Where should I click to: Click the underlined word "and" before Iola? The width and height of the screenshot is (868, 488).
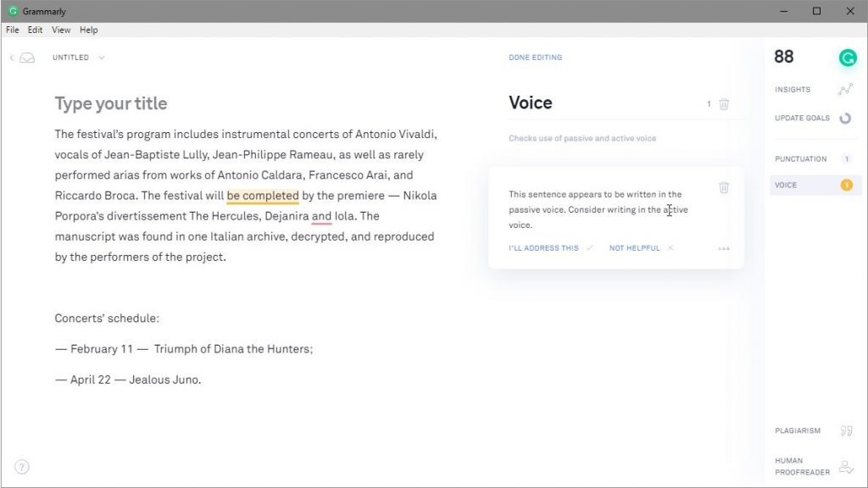(321, 216)
